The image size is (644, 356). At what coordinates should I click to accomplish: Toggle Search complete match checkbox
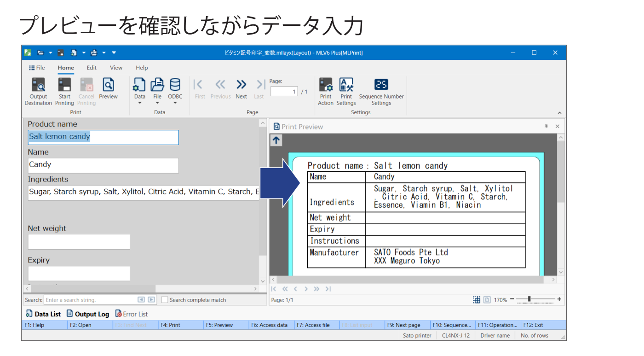(165, 300)
